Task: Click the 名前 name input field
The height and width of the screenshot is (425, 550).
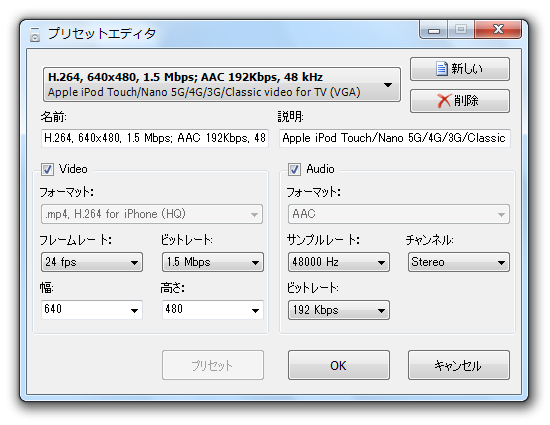Action: 155,138
